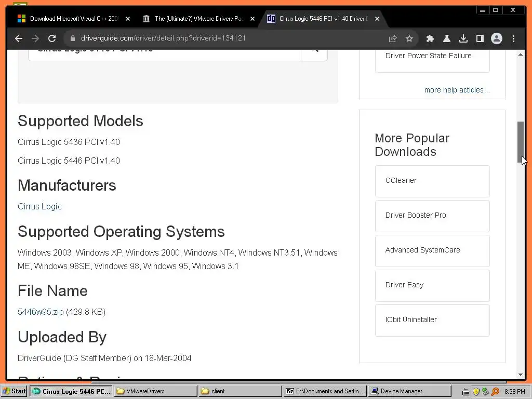Viewport: 532px width, 399px height.
Task: Close the VMware Drivers Pack tab
Action: click(x=252, y=19)
